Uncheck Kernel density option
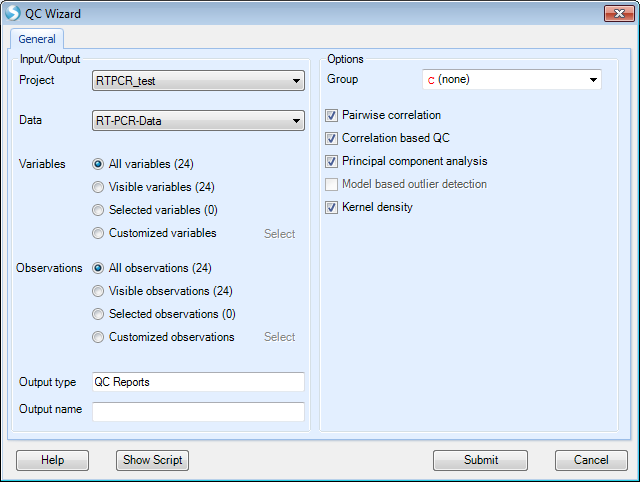The width and height of the screenshot is (640, 482). tap(331, 207)
